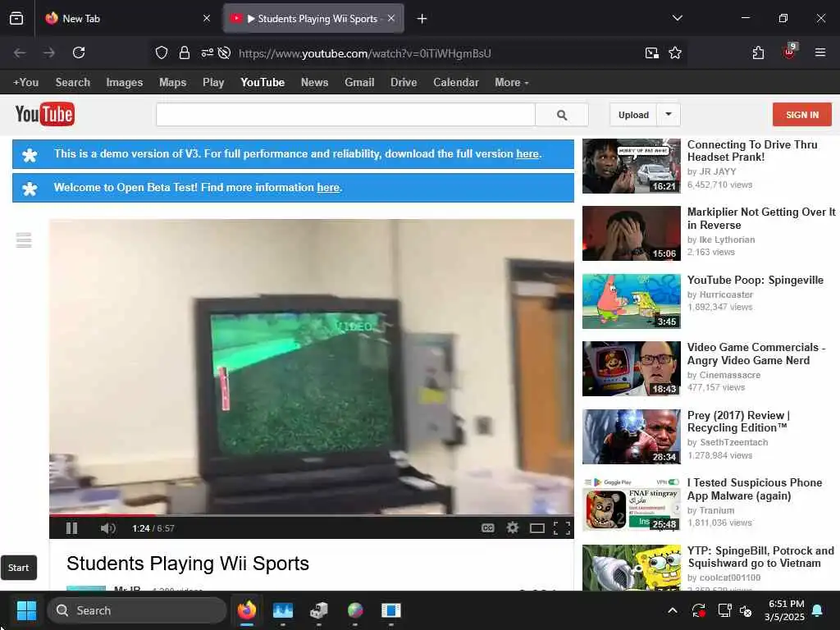Open Gmail in the Google bar

click(x=359, y=83)
